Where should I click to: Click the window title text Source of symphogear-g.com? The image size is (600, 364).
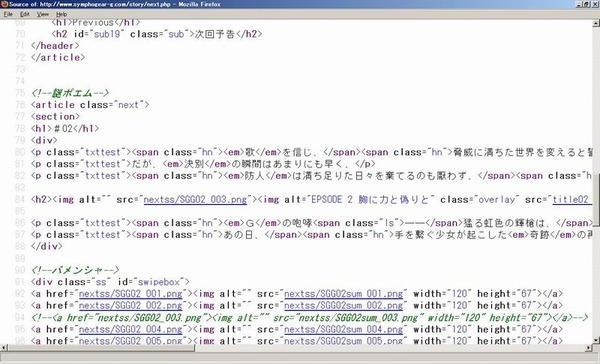tap(115, 4)
